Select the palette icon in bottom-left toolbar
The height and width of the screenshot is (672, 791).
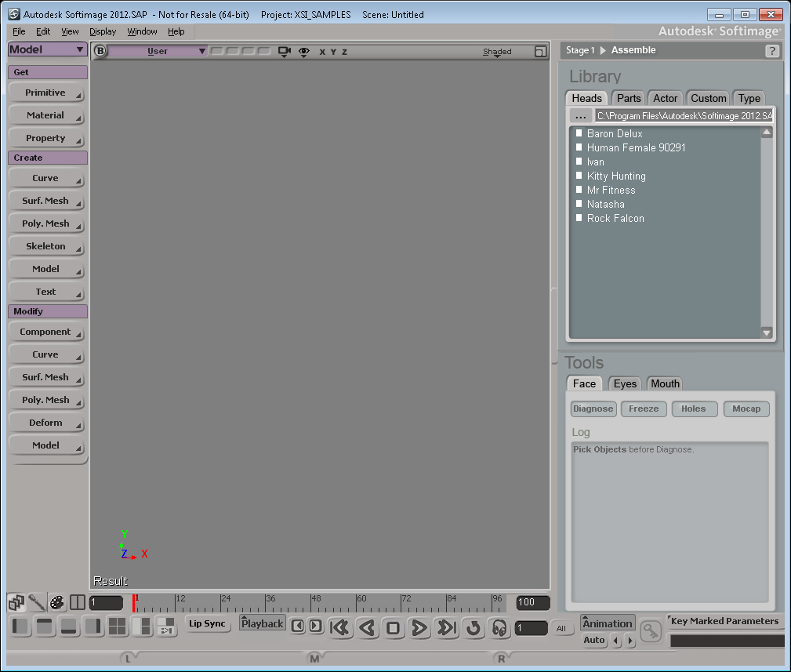(56, 602)
